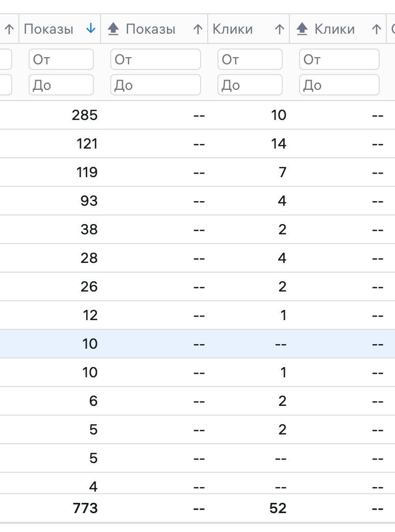Focus the До field under Клики

point(250,85)
